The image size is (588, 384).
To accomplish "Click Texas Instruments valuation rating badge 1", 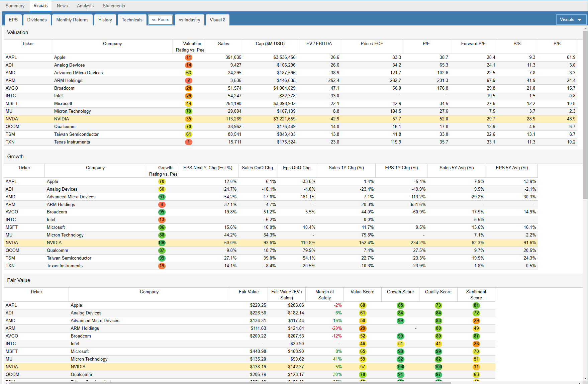I will (x=189, y=142).
